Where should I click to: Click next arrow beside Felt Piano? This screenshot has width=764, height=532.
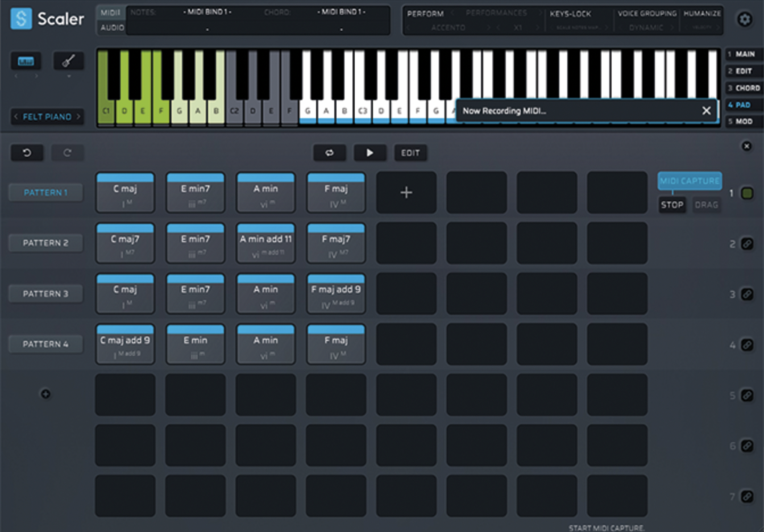78,117
